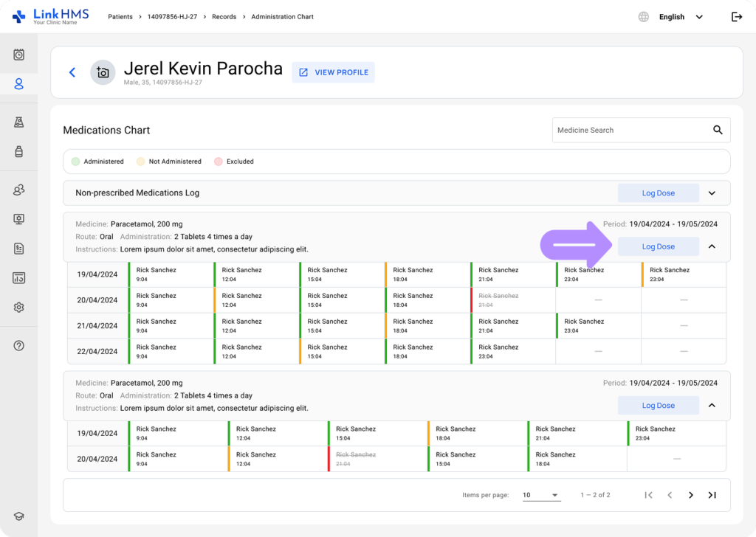
Task: Focus the Medicine Search input field
Action: [628, 130]
